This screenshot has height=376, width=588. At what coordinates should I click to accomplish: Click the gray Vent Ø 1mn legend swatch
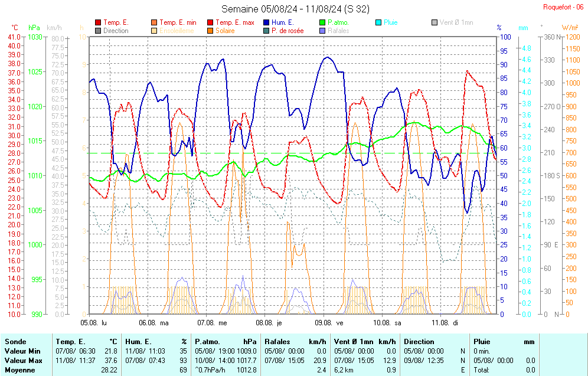(435, 22)
